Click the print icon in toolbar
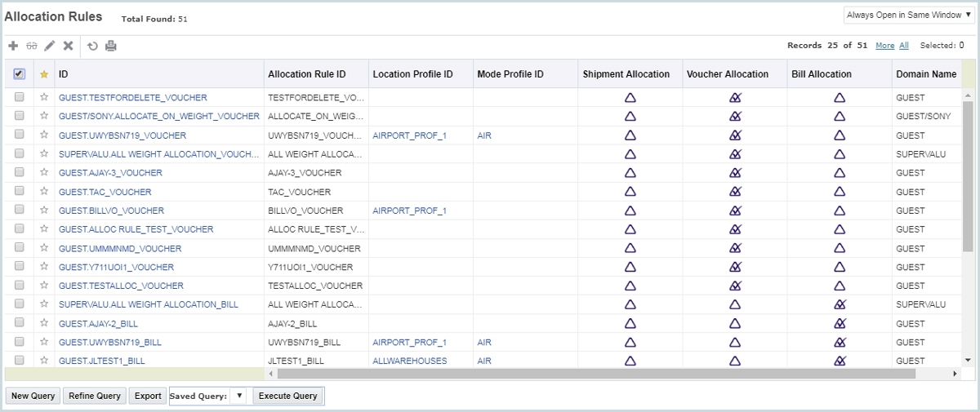The height and width of the screenshot is (412, 980). 111,46
